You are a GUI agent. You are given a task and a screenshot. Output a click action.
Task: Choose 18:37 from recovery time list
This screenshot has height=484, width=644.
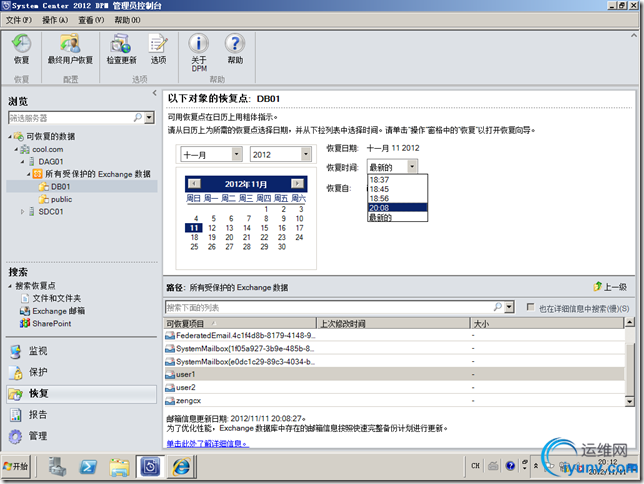tap(397, 180)
